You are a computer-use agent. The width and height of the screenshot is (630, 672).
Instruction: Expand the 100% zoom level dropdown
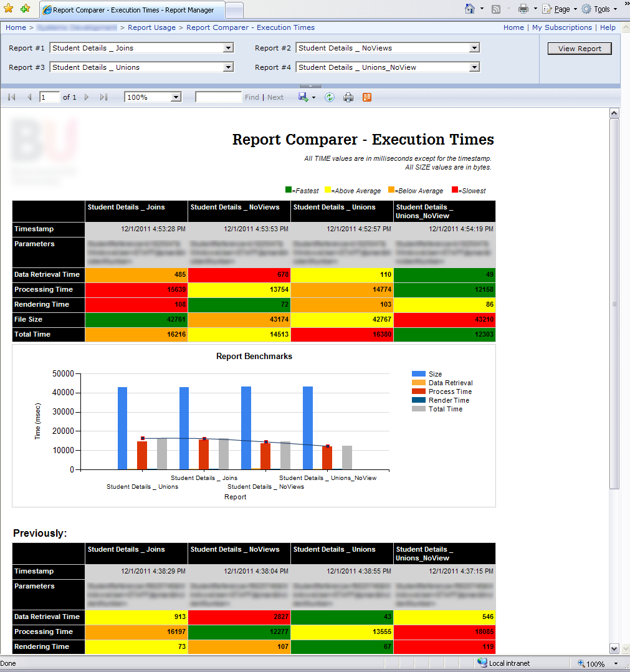(x=176, y=97)
